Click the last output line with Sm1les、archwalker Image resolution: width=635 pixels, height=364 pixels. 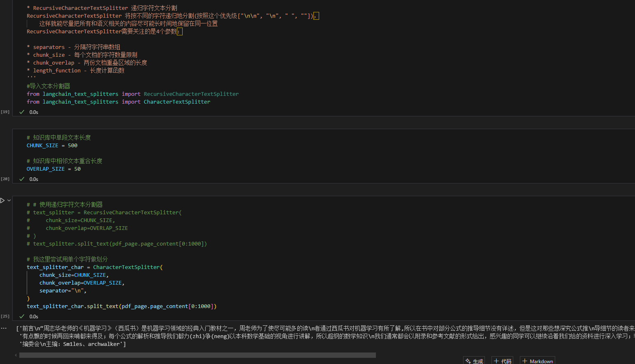pos(73,344)
